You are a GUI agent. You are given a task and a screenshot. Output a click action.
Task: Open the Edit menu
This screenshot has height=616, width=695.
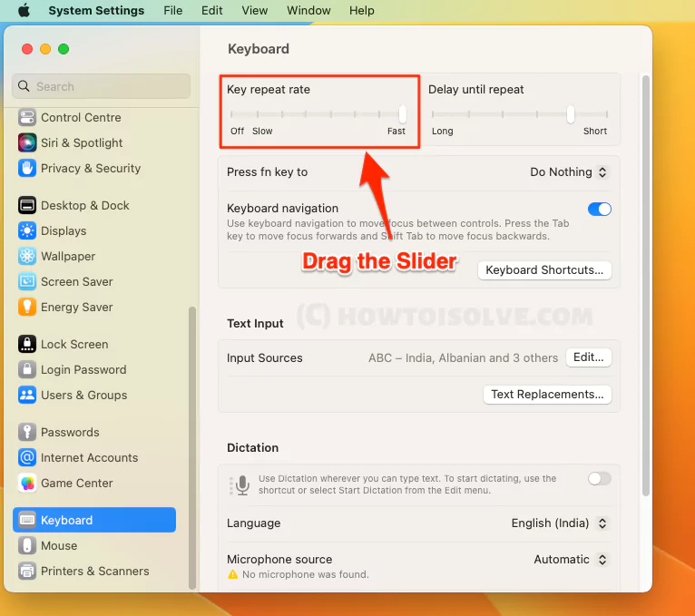(x=212, y=10)
